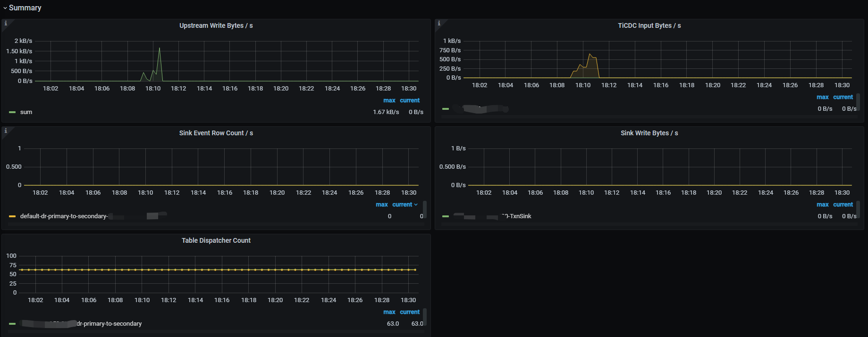
Task: Sort TiCDC Input Bytes legend by current
Action: 843,97
